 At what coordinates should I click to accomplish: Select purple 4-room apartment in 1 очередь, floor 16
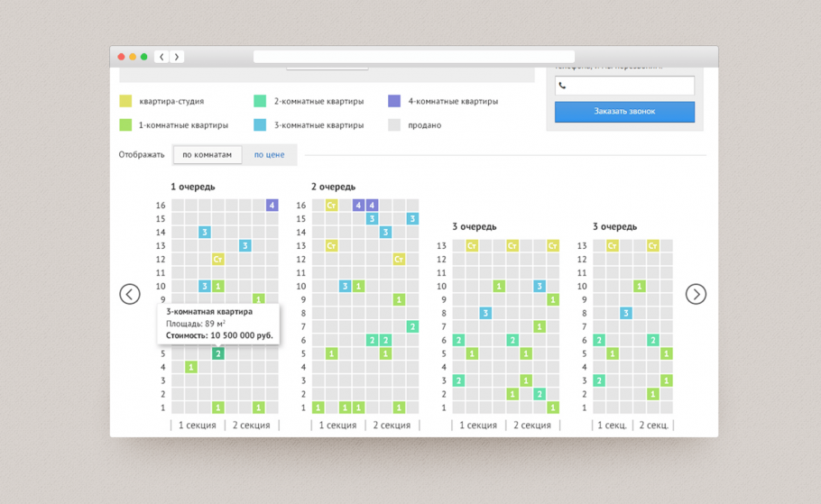(272, 206)
